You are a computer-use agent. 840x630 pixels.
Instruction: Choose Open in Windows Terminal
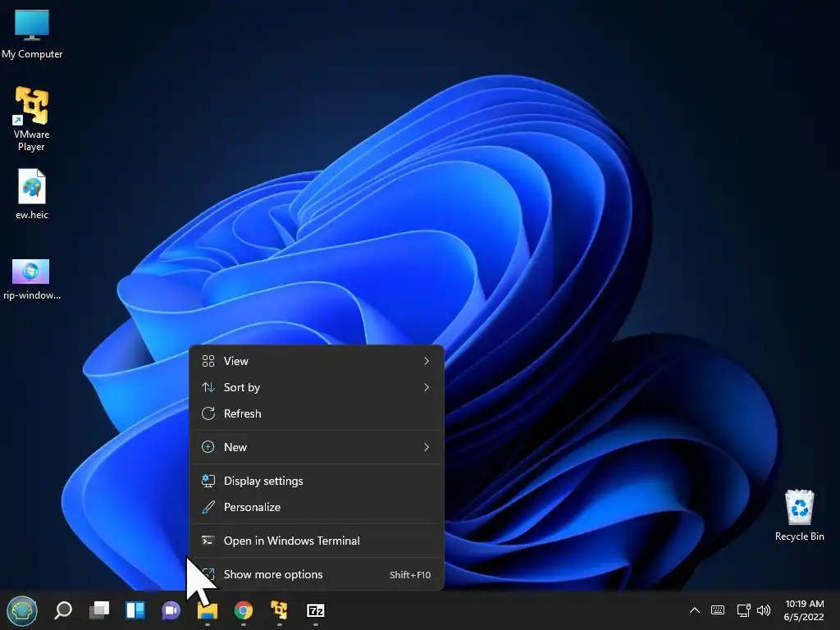pos(317,541)
